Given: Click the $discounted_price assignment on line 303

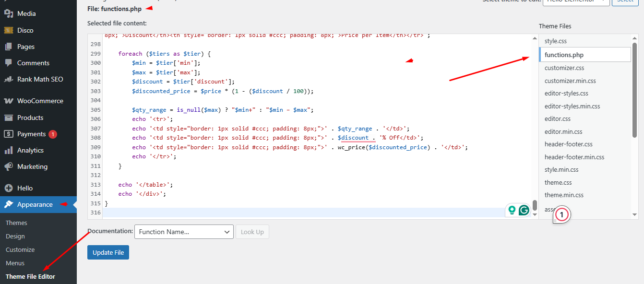Looking at the screenshot, I should pyautogui.click(x=223, y=91).
